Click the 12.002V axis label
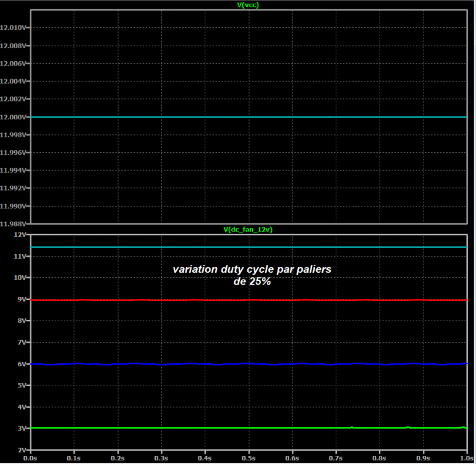476x464 pixels. [x=13, y=99]
